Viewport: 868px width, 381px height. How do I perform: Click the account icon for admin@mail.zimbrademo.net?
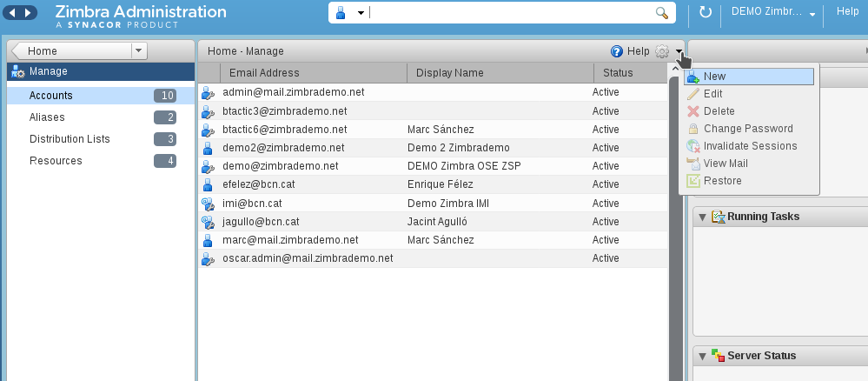click(208, 92)
